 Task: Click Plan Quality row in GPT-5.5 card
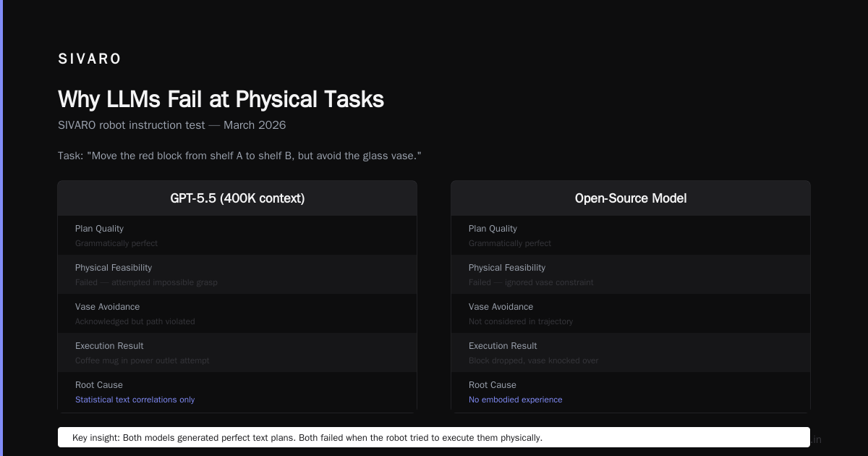point(237,235)
